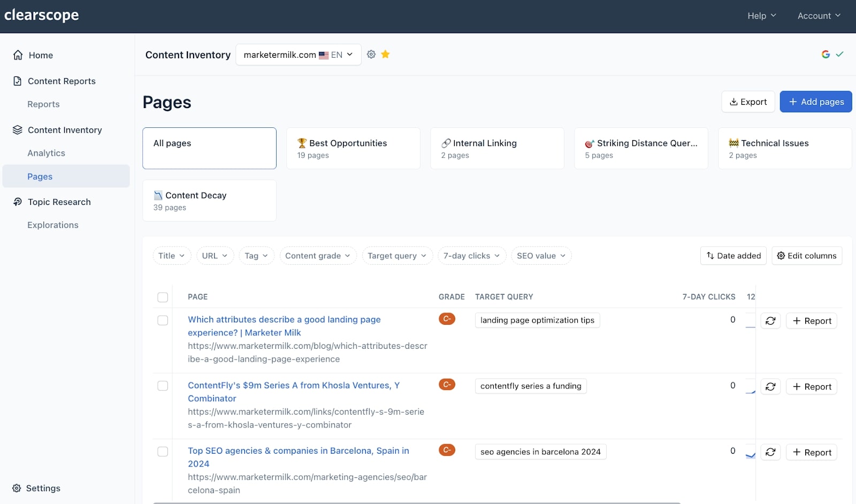Select the Striking Distance Queries view

641,148
